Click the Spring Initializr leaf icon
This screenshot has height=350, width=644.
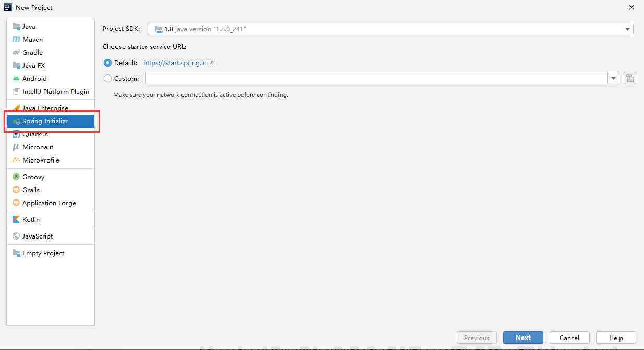pyautogui.click(x=16, y=121)
